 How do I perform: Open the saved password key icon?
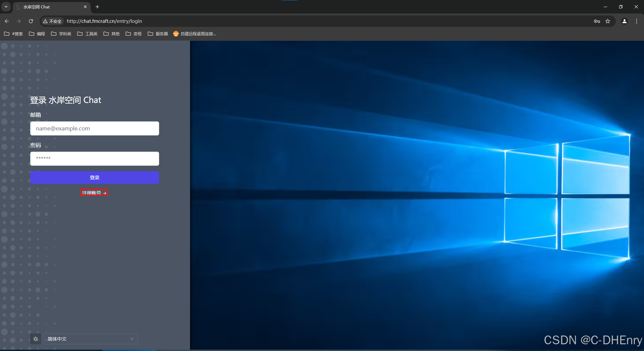(597, 21)
